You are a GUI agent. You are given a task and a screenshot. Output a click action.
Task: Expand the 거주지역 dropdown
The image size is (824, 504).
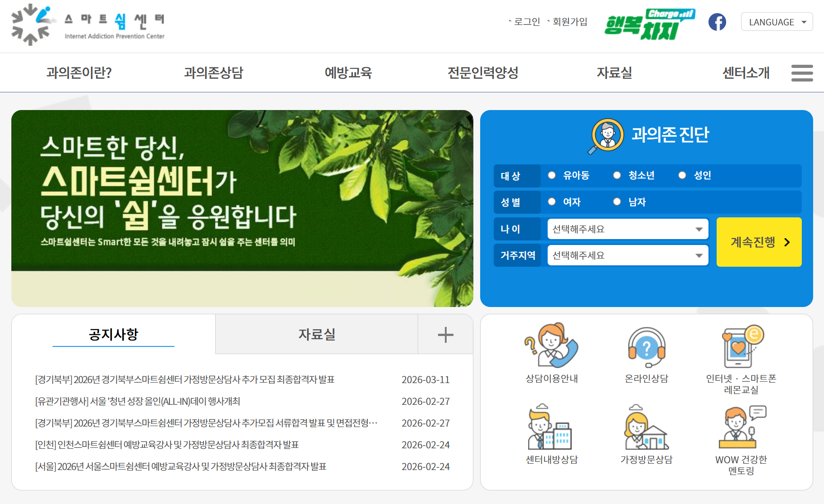pyautogui.click(x=627, y=255)
